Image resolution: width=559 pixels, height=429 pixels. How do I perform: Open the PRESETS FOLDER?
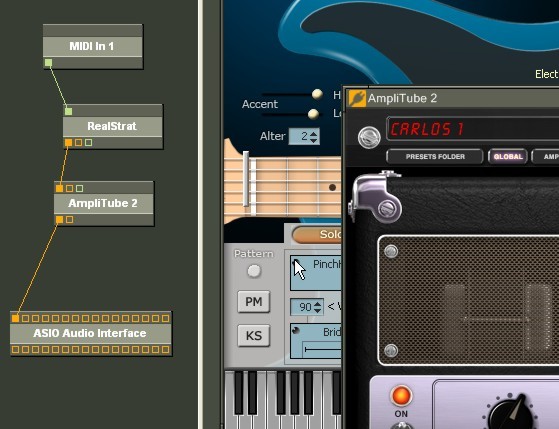pyautogui.click(x=435, y=157)
